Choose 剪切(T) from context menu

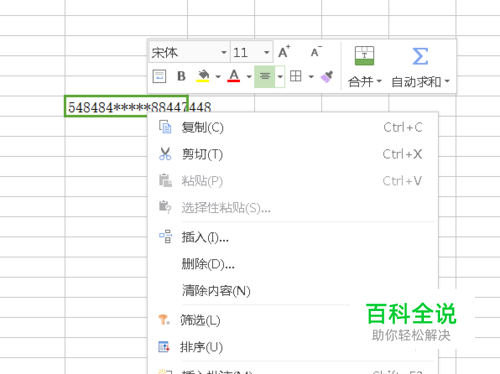coord(293,154)
